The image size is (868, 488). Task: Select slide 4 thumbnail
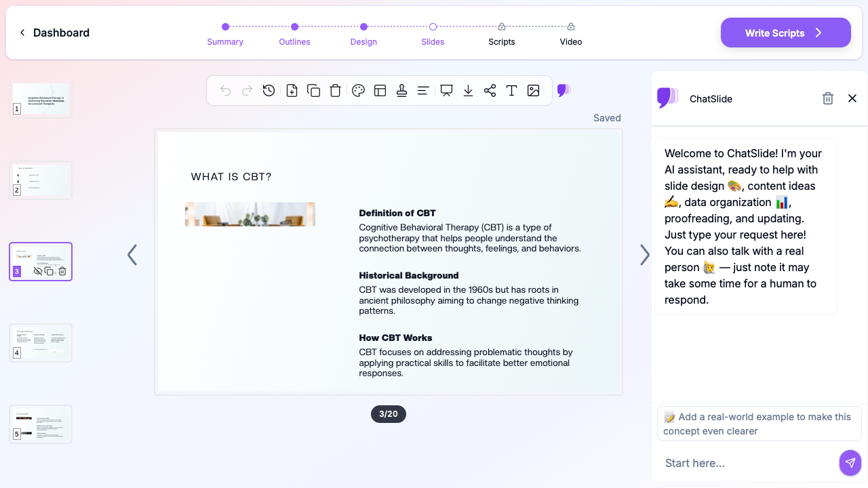tap(41, 343)
